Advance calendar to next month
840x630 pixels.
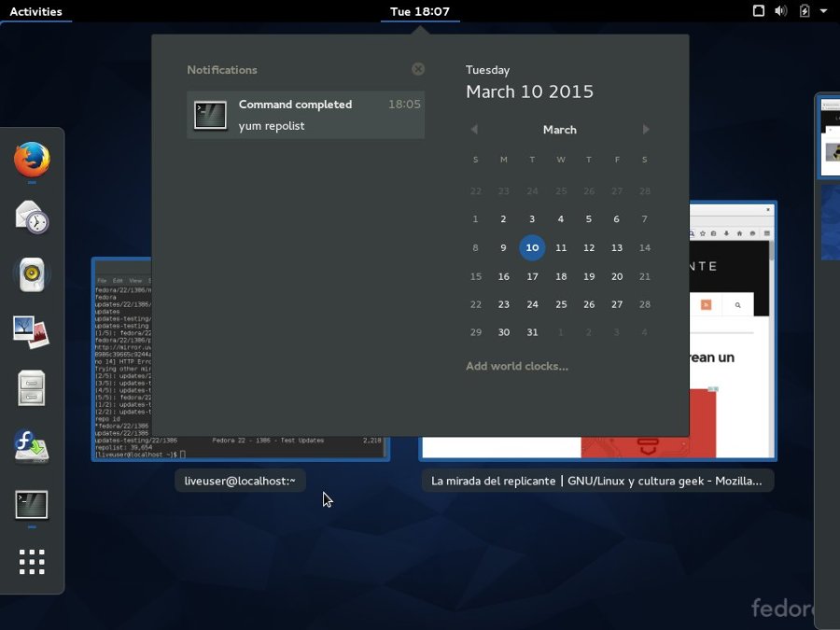(x=646, y=130)
